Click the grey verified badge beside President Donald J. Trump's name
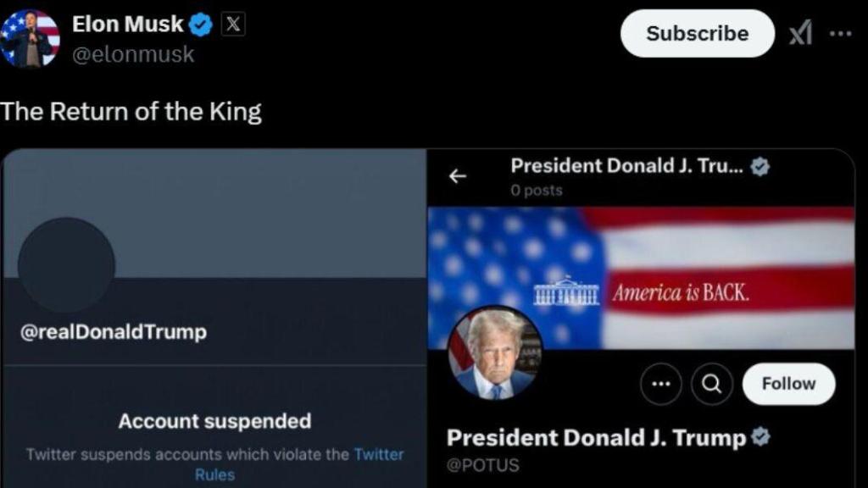Screen dimensions: 868x488 point(761,437)
